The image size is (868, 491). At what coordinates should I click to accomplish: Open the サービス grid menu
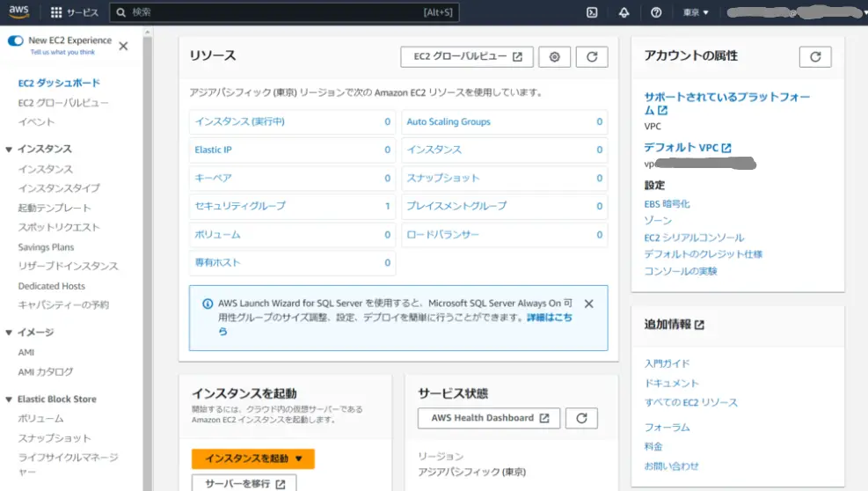pos(74,12)
